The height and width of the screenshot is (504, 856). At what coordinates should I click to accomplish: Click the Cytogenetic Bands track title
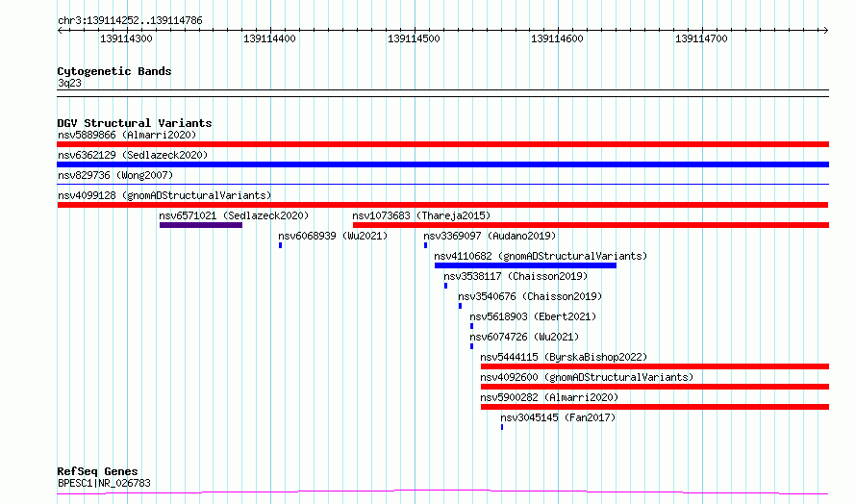point(114,71)
